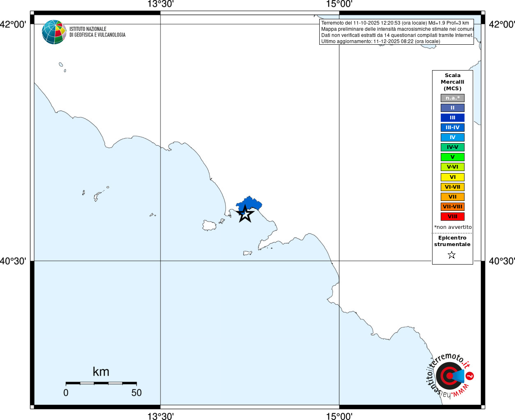Viewport: 515px width, 420px height.
Task: Click the VII-VIII intensity legend swatch
Action: pyautogui.click(x=453, y=207)
